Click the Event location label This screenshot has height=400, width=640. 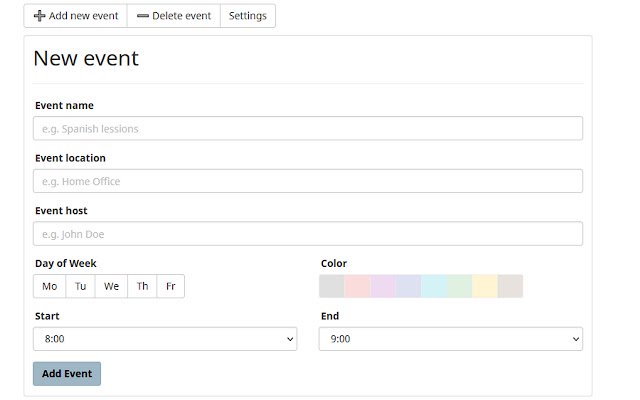70,158
